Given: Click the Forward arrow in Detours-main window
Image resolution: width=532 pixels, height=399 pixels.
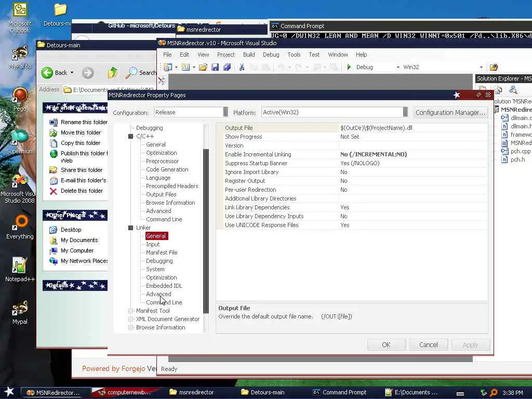Looking at the screenshot, I should [x=88, y=73].
